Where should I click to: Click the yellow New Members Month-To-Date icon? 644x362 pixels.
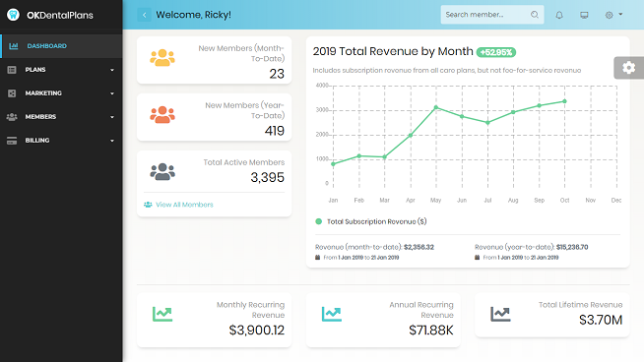pos(162,58)
